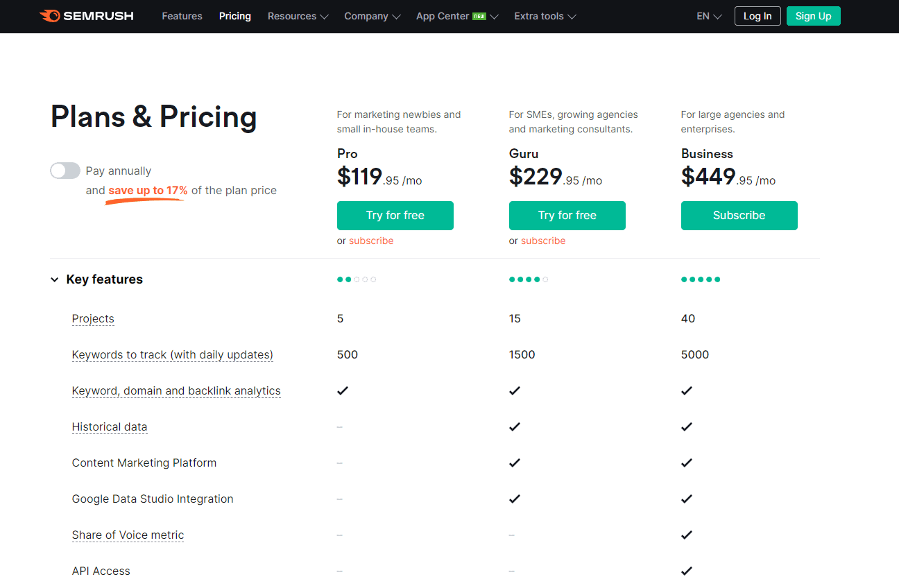The image size is (899, 588).
Task: Collapse the Key features section
Action: (97, 279)
